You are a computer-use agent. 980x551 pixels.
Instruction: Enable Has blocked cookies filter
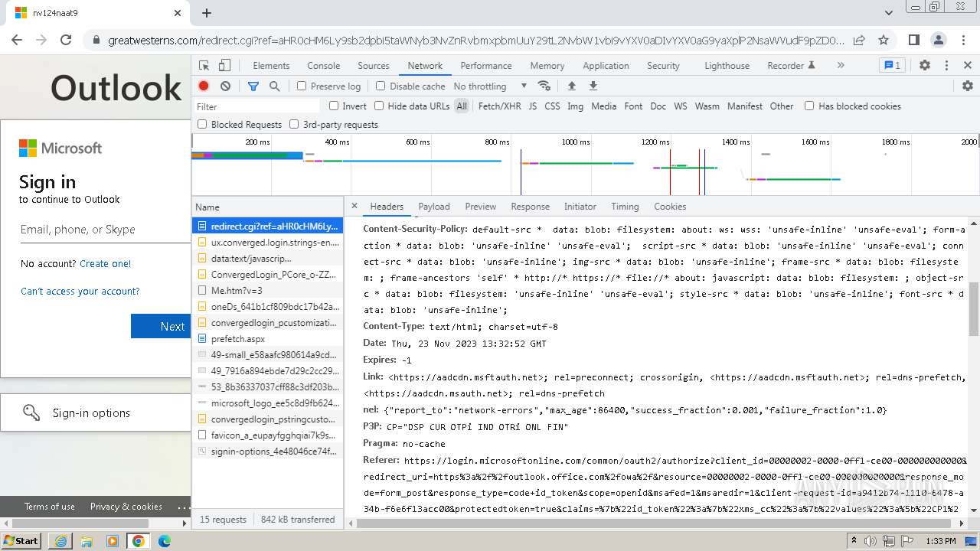[809, 106]
